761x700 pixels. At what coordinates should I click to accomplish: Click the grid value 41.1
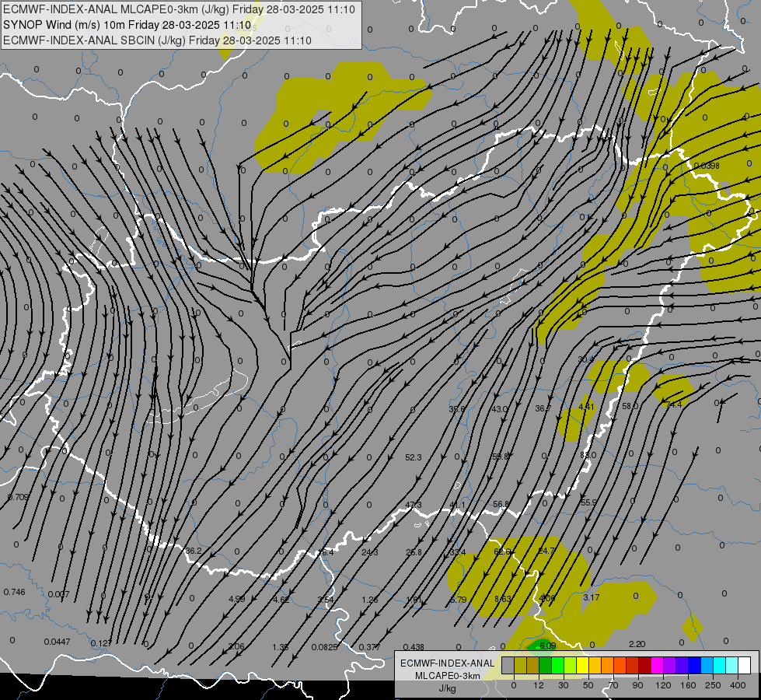(457, 506)
